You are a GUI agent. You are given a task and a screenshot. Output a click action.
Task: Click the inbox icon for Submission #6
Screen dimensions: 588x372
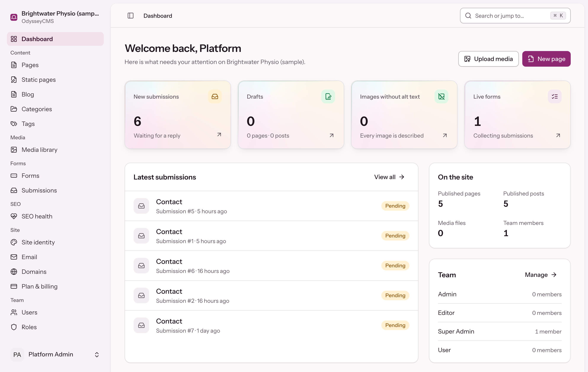tap(141, 266)
